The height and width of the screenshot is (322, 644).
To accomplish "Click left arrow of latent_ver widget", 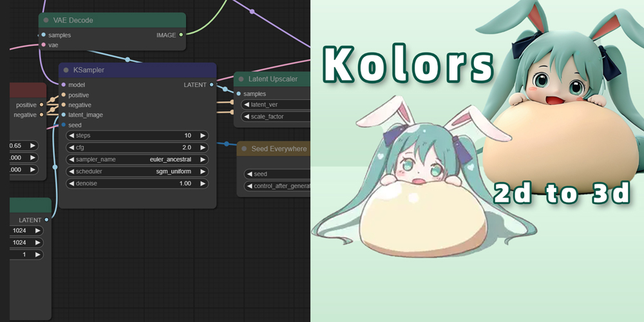I will click(247, 105).
